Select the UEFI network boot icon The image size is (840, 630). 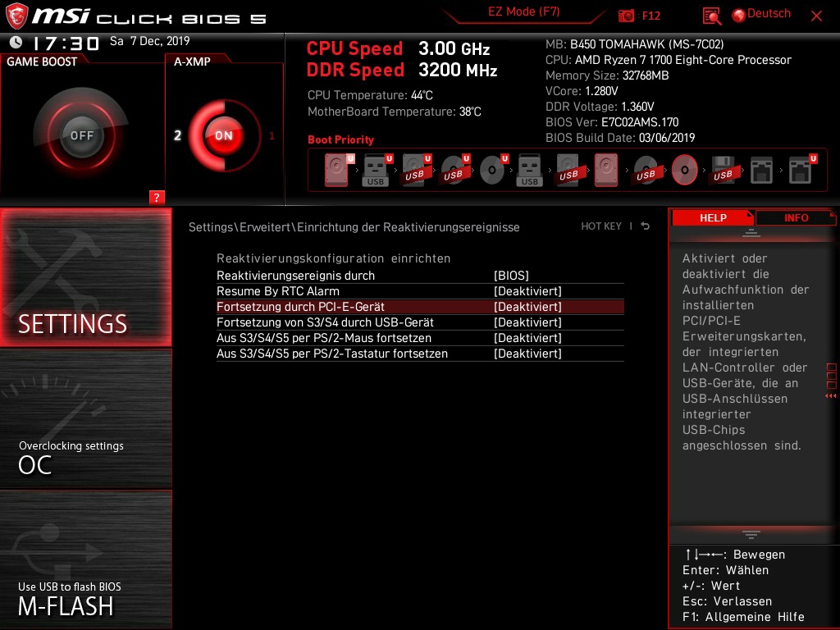tap(802, 171)
